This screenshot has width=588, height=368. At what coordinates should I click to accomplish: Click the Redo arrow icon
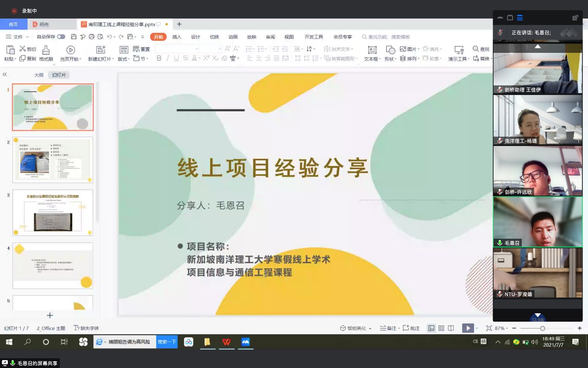point(121,37)
